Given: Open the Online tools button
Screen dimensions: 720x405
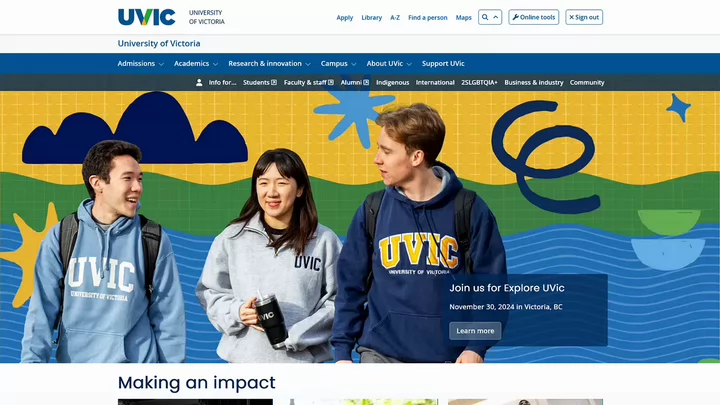Looking at the screenshot, I should [x=534, y=17].
